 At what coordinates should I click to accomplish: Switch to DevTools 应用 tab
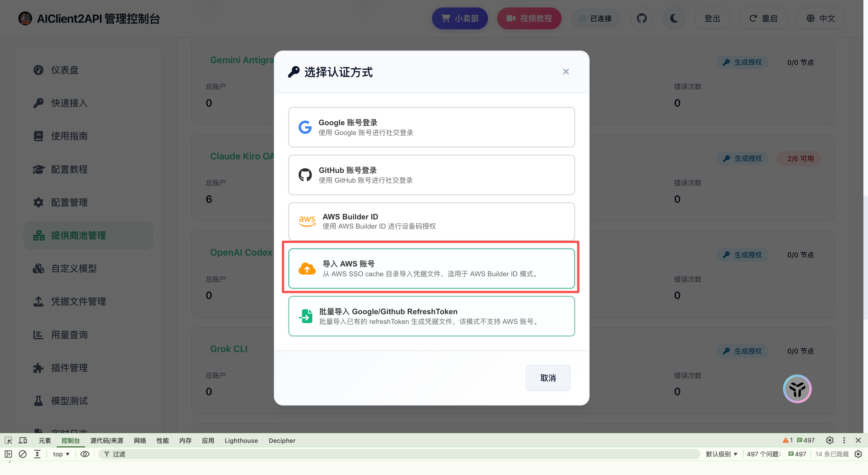click(208, 440)
